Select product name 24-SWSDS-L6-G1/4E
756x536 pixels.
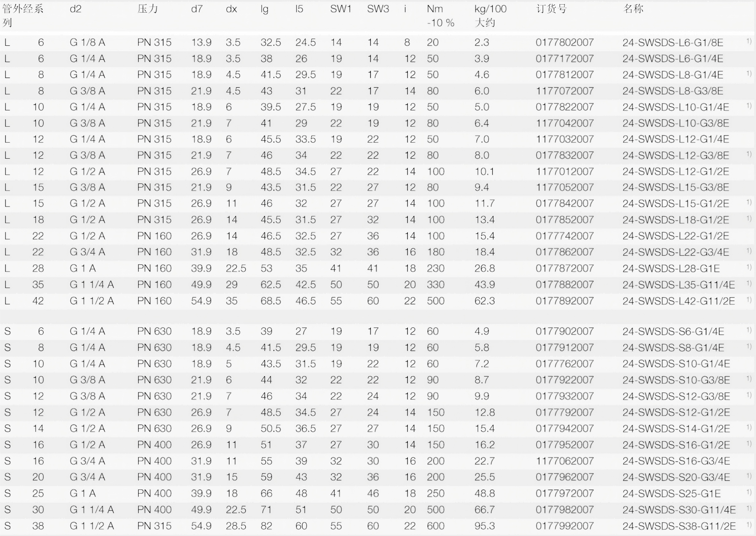(x=672, y=59)
